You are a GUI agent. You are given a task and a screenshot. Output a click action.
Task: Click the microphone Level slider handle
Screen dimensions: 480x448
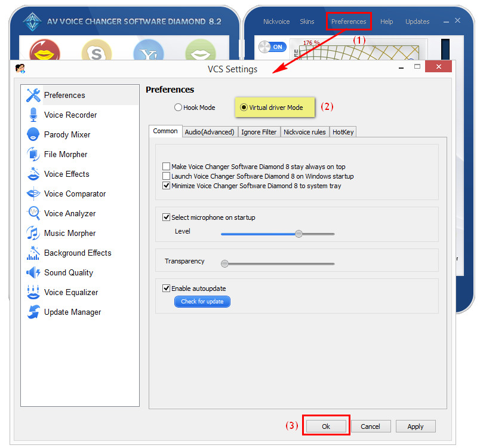[299, 234]
